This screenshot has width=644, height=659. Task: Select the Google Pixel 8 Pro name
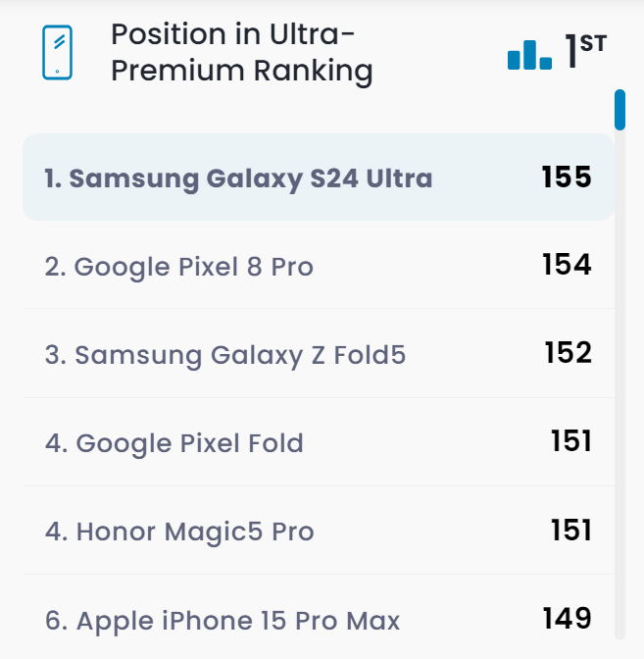click(179, 266)
